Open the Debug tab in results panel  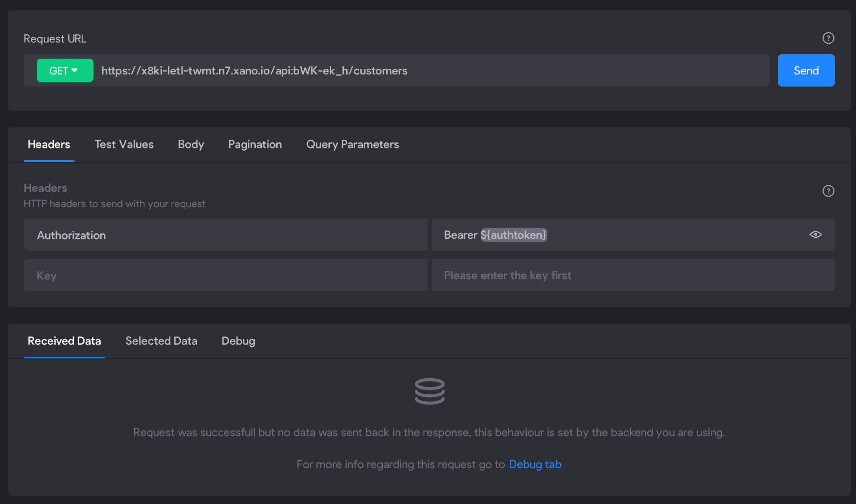pyautogui.click(x=238, y=341)
